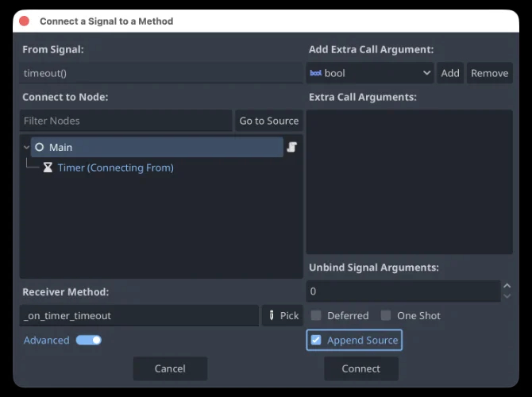Screen dimensions: 532x397
Task: Click the script icon beside Main node
Action: click(x=291, y=148)
